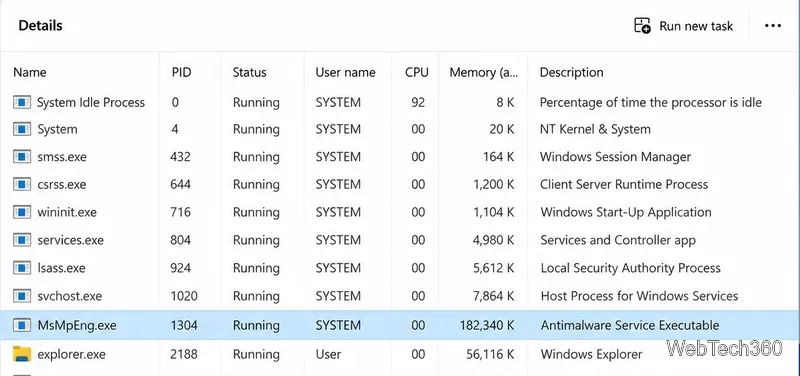Sort by the User name column header

[345, 72]
